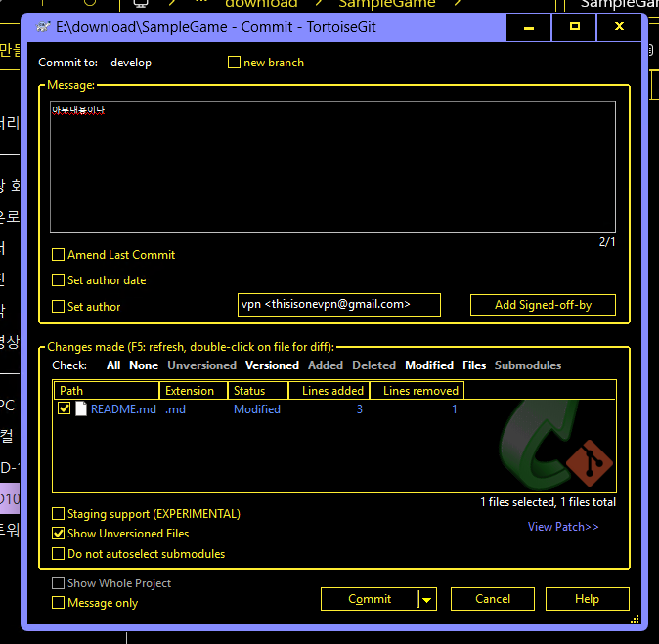Click the Modified status text
The height and width of the screenshot is (644, 659).
(x=257, y=409)
